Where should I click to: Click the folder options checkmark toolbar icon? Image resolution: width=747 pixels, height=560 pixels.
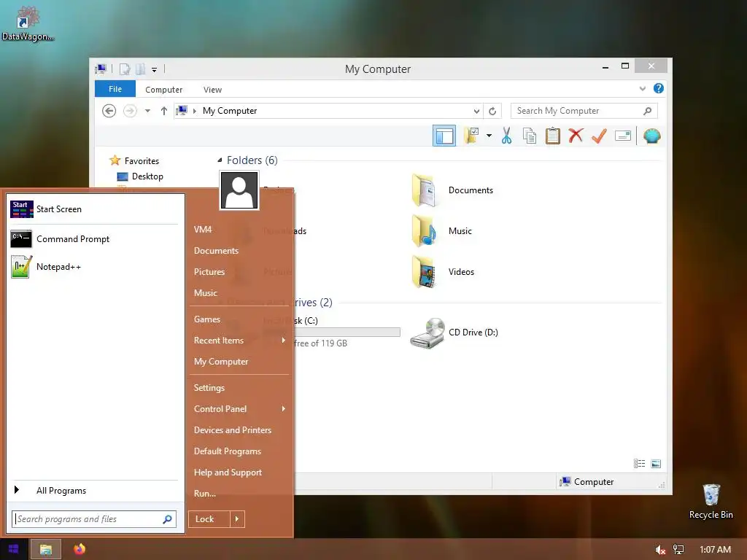pos(472,136)
